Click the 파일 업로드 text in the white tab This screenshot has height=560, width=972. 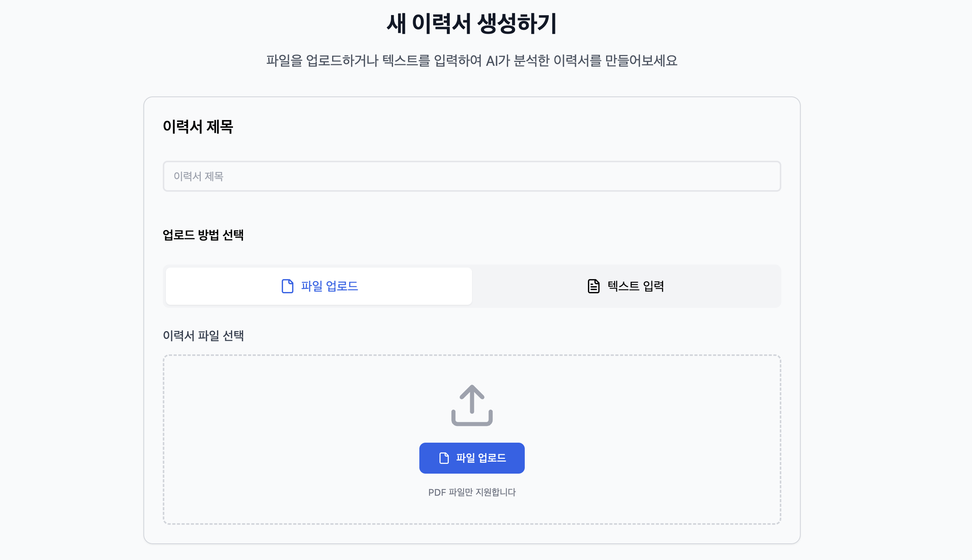coord(329,286)
